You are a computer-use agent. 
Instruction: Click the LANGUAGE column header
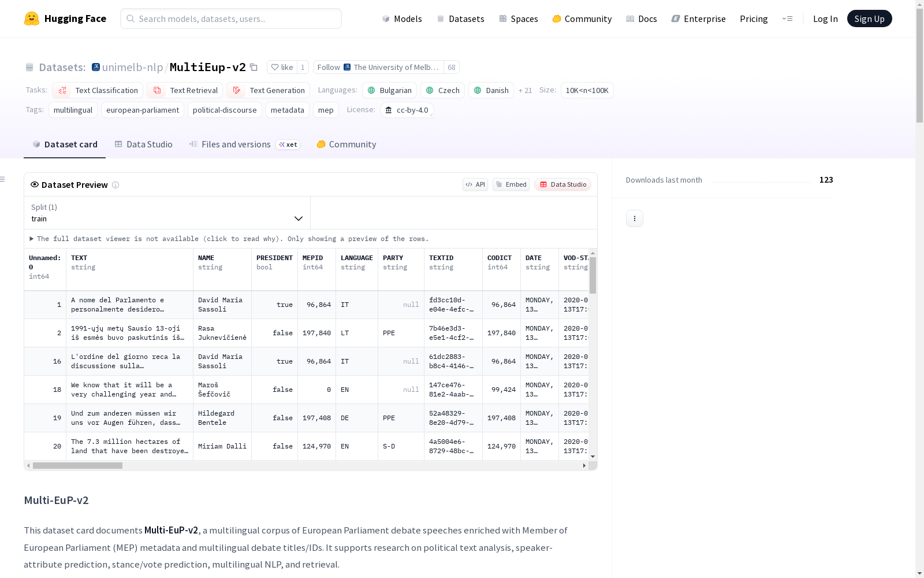tap(357, 269)
